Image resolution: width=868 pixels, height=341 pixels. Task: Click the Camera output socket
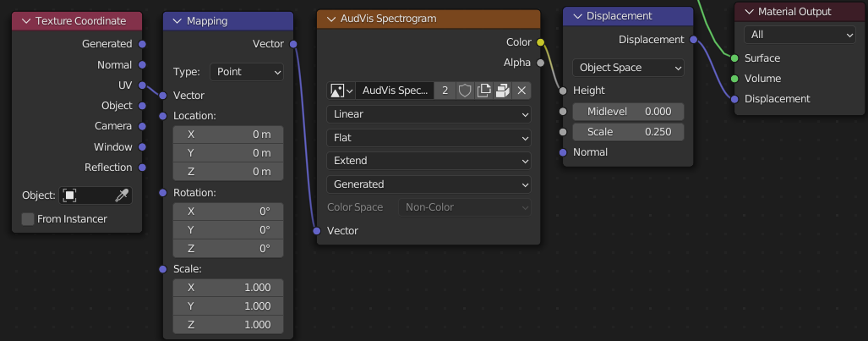(142, 126)
